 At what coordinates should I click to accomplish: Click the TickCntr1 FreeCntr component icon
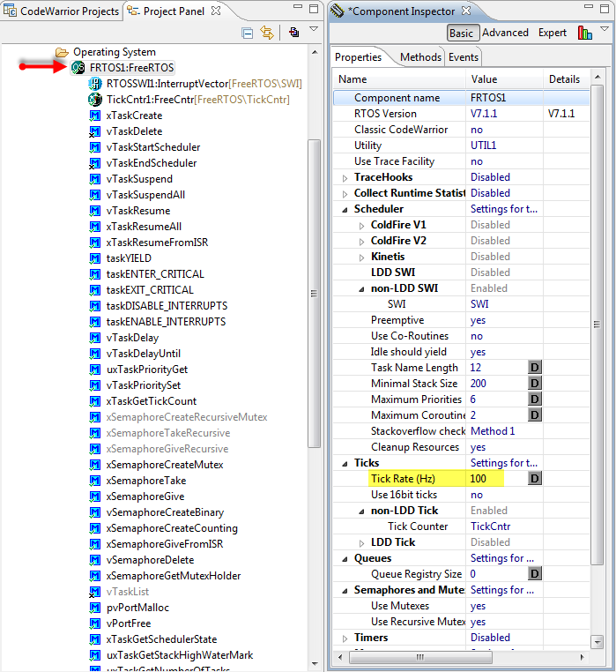pyautogui.click(x=95, y=100)
